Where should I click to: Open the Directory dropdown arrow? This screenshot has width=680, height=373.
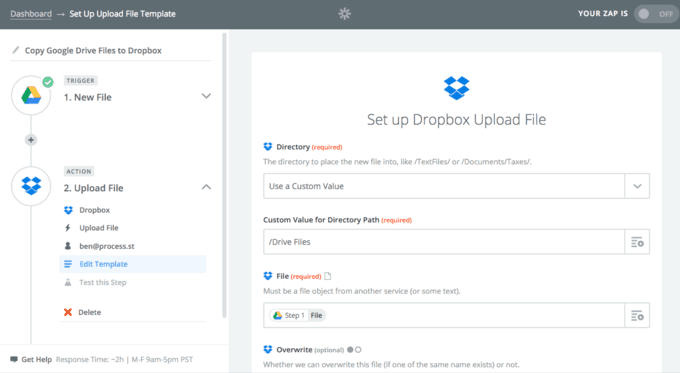[x=637, y=186]
